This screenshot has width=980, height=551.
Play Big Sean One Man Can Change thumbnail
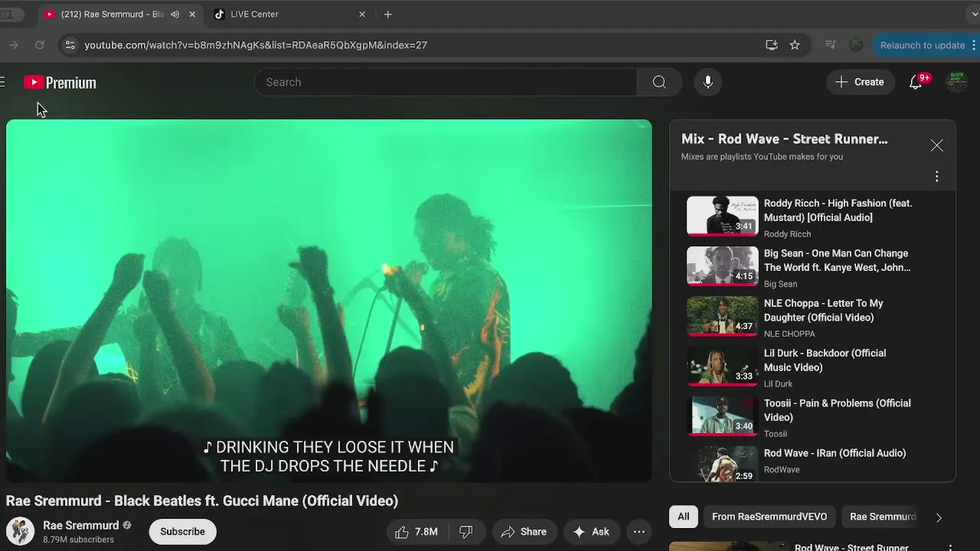point(722,266)
